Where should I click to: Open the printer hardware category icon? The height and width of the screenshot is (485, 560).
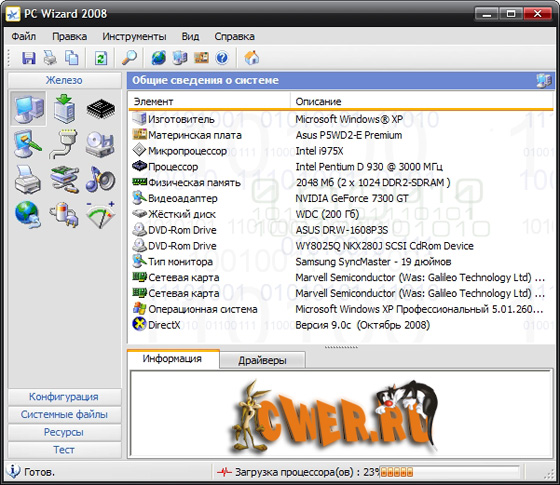pyautogui.click(x=28, y=180)
